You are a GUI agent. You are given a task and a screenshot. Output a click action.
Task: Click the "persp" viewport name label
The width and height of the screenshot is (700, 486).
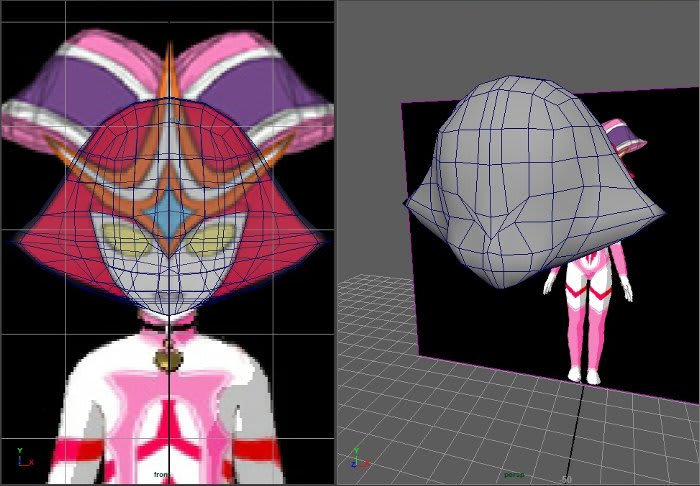click(514, 474)
